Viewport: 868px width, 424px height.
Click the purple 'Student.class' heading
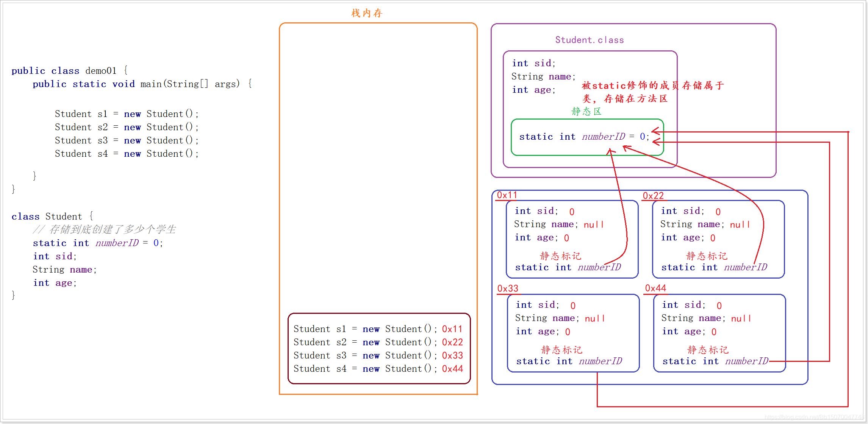pos(590,40)
